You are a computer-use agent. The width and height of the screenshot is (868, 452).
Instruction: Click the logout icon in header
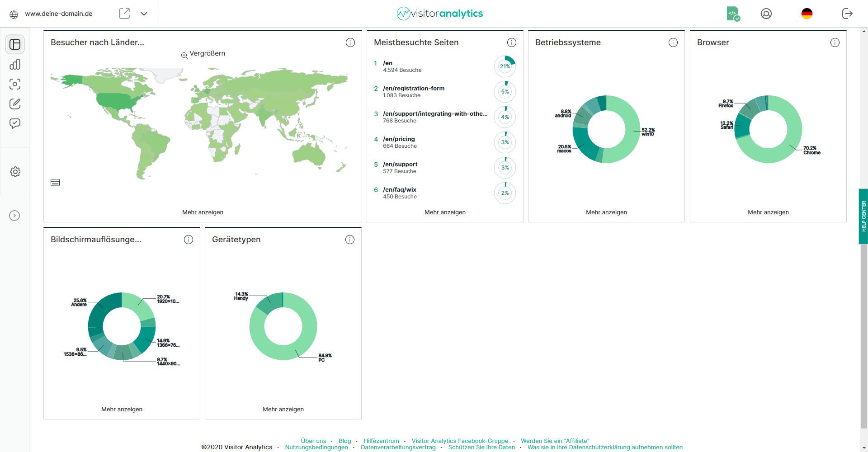847,14
